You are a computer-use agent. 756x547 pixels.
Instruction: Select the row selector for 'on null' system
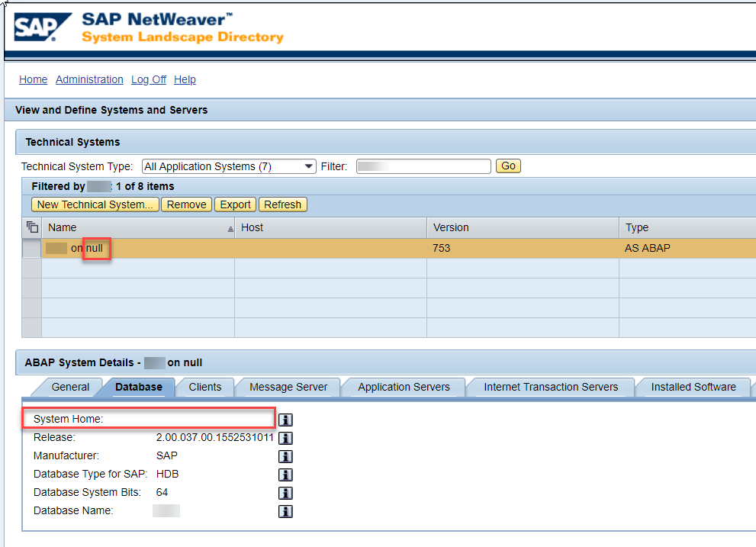pyautogui.click(x=32, y=249)
